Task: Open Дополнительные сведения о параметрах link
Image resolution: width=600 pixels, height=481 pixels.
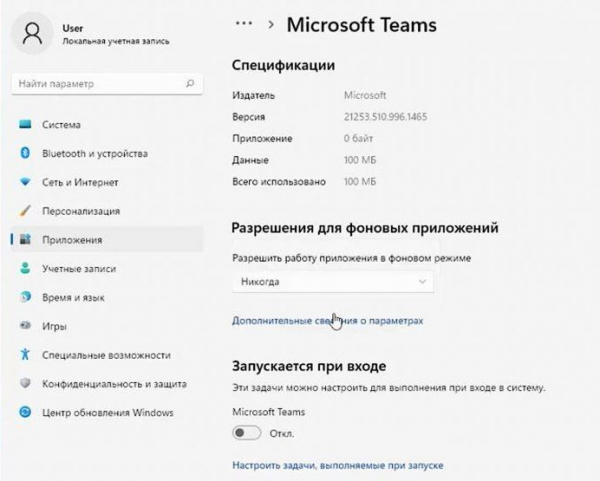Action: (x=328, y=321)
